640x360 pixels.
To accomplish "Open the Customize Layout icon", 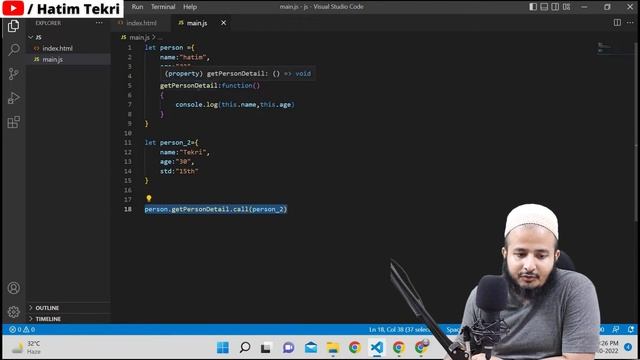I will click(x=567, y=7).
